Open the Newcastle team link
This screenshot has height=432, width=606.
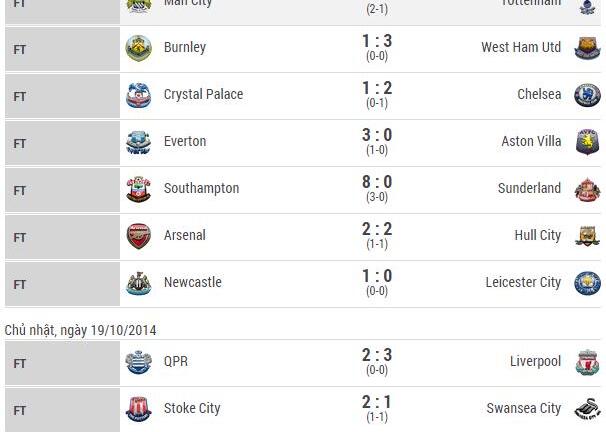[193, 282]
